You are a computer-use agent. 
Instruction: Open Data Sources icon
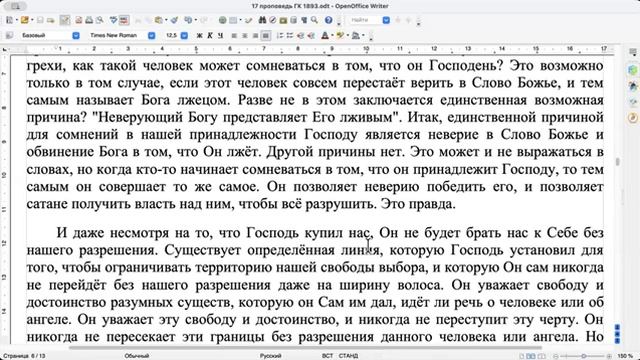tap(293, 20)
